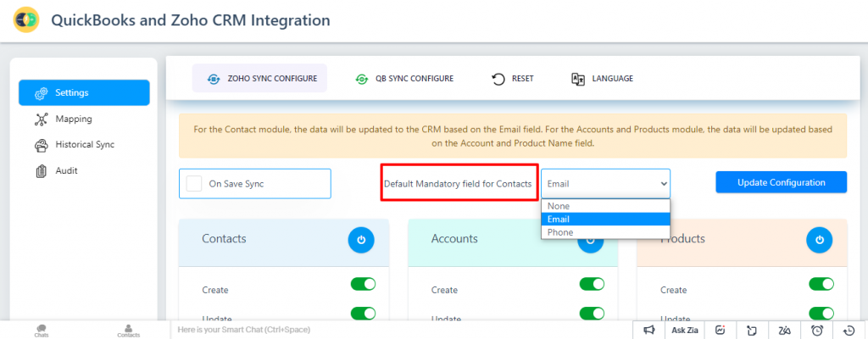Open the Settings sidebar section
Screen dimensions: 868x339
pyautogui.click(x=84, y=92)
